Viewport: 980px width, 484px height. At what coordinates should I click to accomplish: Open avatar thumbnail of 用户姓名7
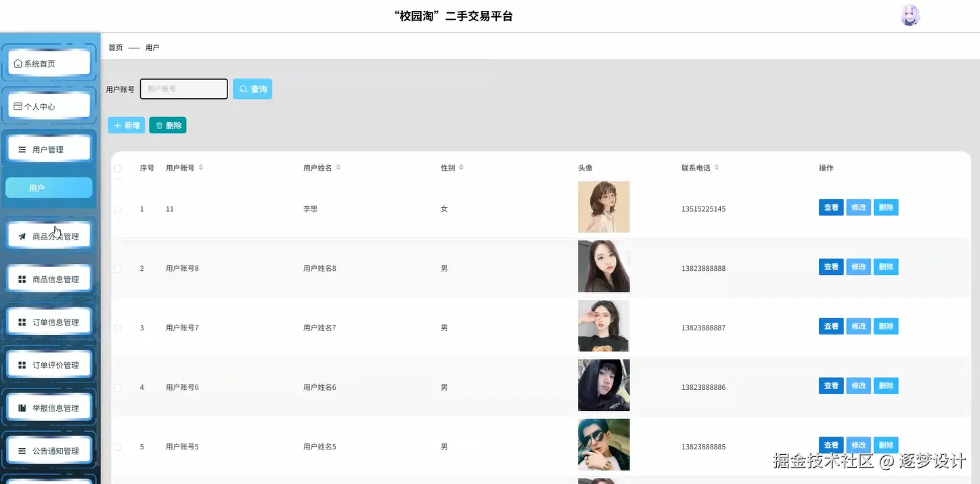coord(604,326)
